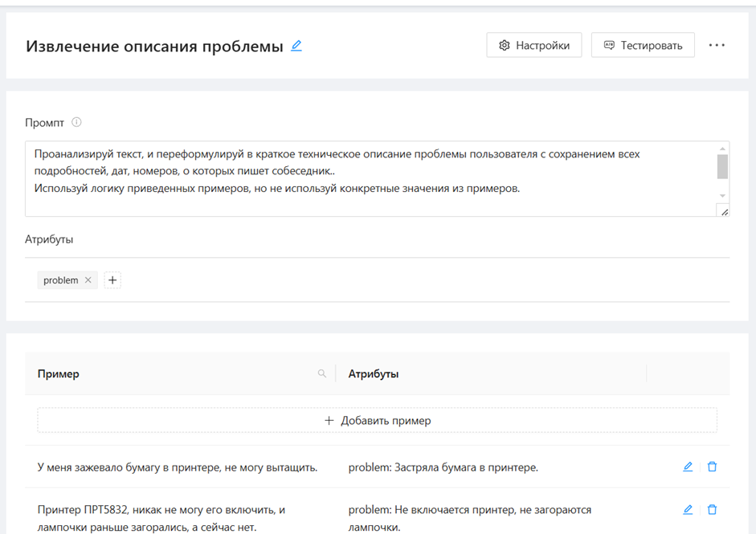
Task: Click the chat icon inside the Тестировать button
Action: 610,45
